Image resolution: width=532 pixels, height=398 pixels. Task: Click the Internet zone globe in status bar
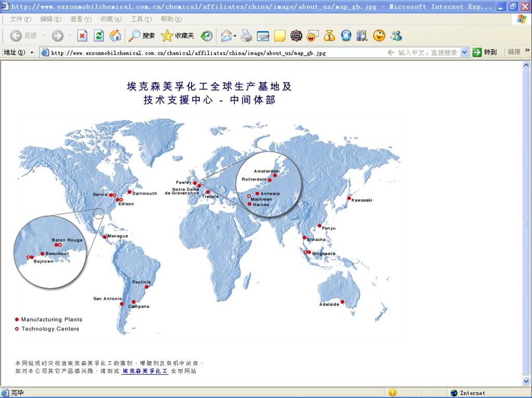(x=453, y=393)
